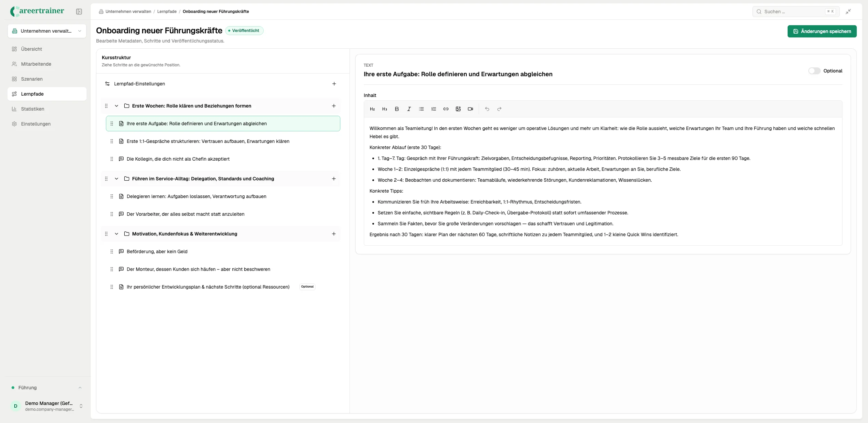Collapse Motivation, Kundenfokus chevron
868x423 pixels.
pyautogui.click(x=117, y=234)
